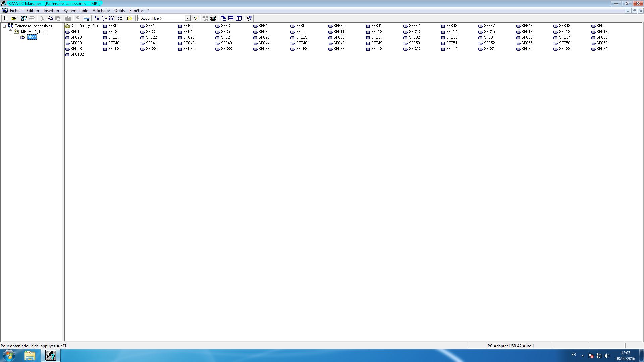This screenshot has width=644, height=362.
Task: Open the 'Aucun filtre' filter dropdown
Action: tap(187, 18)
